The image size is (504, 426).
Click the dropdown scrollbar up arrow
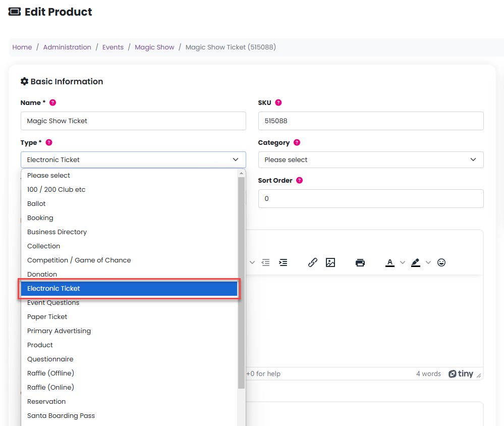click(241, 173)
